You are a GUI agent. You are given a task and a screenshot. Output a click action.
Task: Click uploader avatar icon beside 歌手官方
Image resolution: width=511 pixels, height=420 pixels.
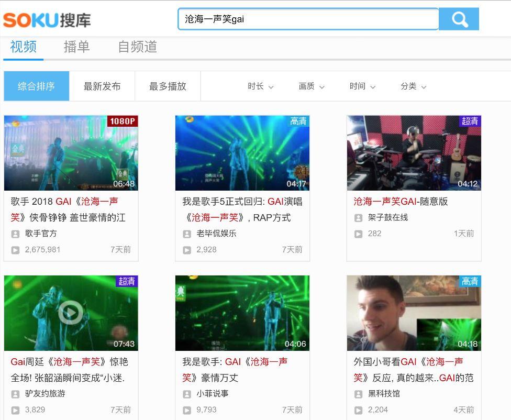15,234
